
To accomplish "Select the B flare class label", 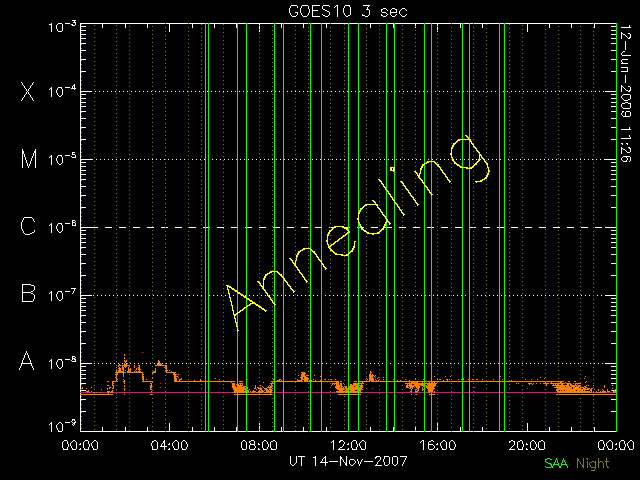I will click(28, 293).
